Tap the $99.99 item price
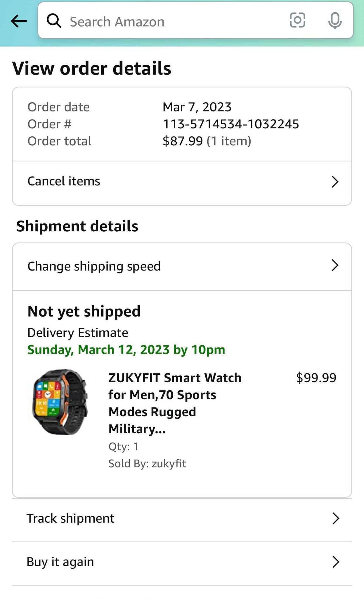The width and height of the screenshot is (364, 599). 316,378
